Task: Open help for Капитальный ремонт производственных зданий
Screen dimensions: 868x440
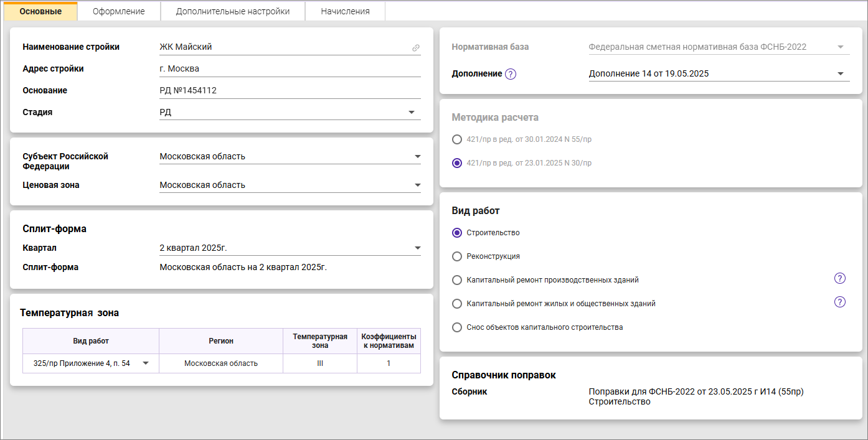Action: (x=839, y=279)
